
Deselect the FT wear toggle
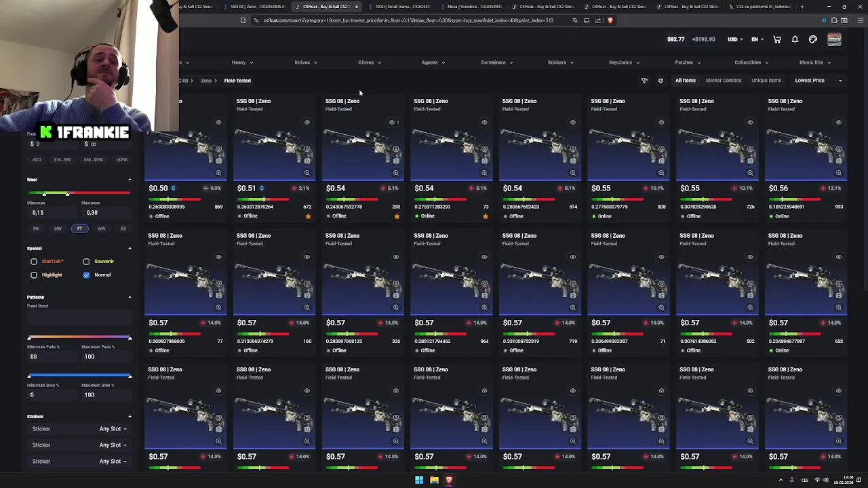point(79,229)
